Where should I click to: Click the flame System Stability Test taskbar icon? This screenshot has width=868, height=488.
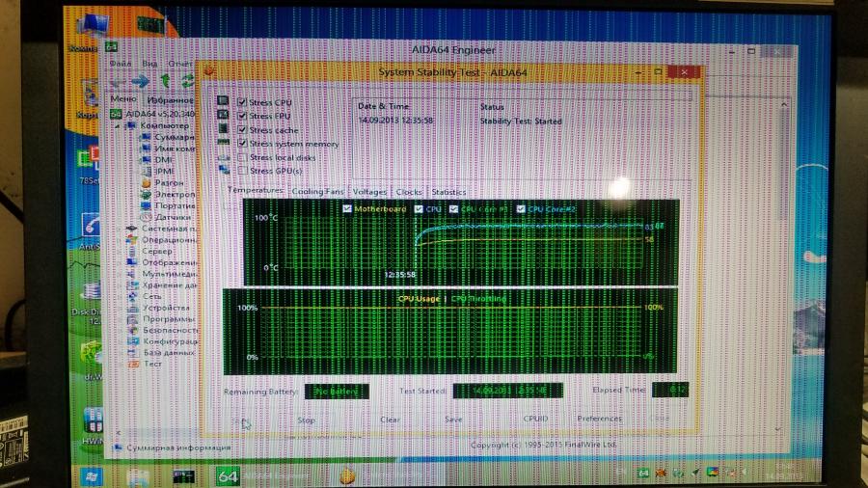(346, 475)
